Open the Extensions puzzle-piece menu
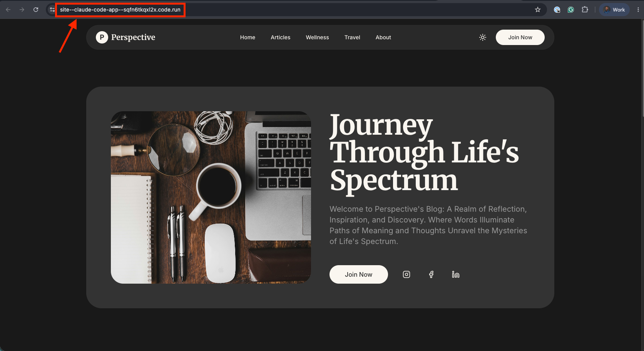 click(x=585, y=10)
